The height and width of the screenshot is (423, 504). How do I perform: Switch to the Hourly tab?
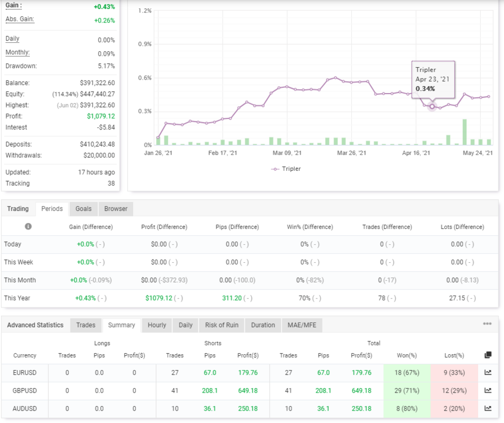[x=157, y=325]
